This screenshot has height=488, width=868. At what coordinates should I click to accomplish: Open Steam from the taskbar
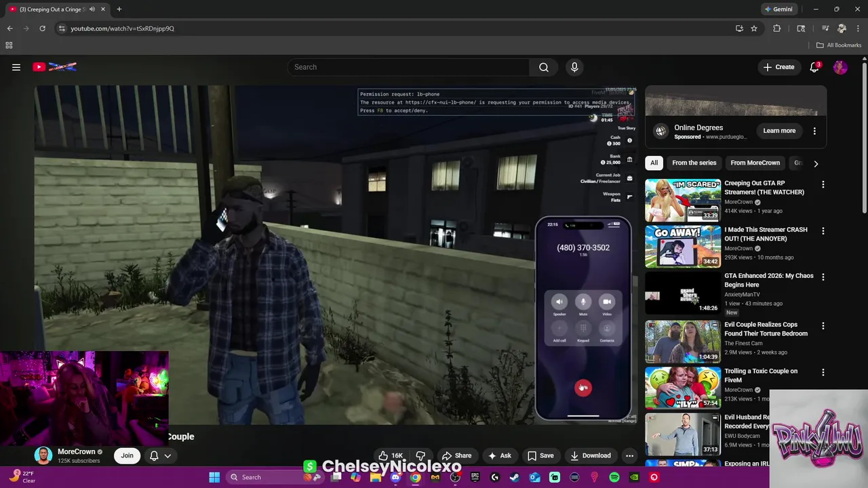[x=515, y=477]
